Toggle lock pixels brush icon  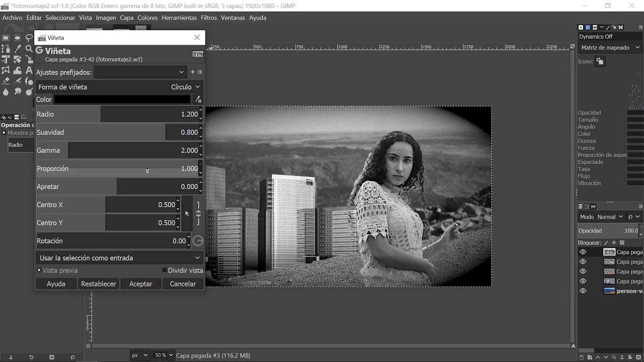(x=606, y=243)
